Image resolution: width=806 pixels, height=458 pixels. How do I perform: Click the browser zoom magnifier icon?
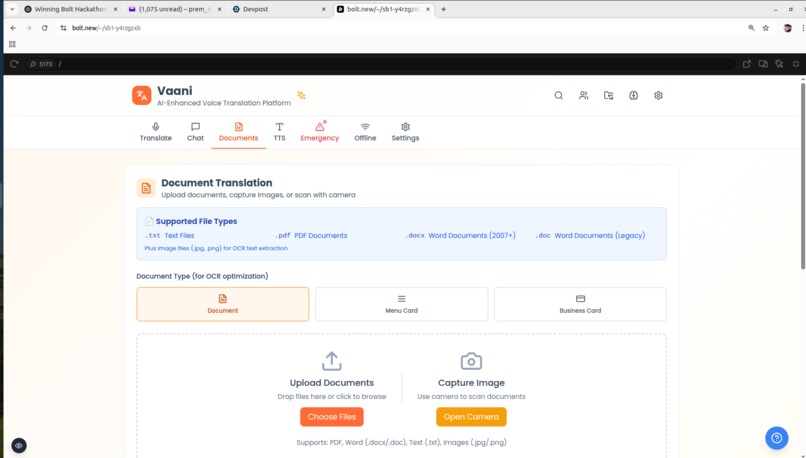751,28
